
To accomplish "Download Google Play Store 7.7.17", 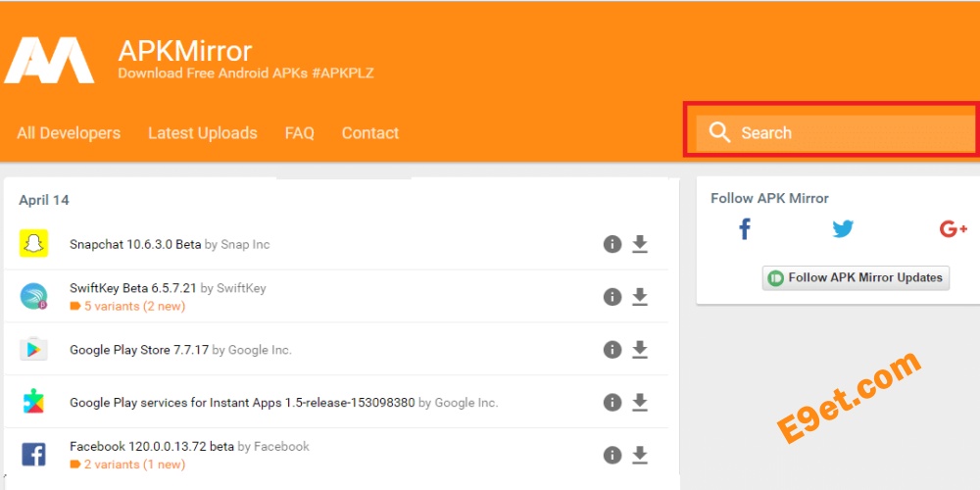I will (x=639, y=350).
